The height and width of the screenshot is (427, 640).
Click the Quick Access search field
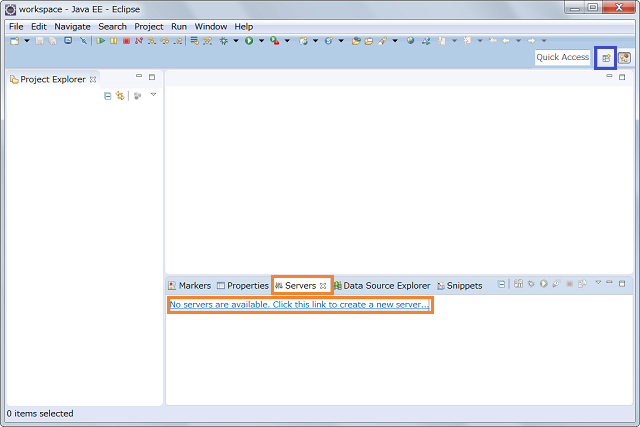pos(562,57)
